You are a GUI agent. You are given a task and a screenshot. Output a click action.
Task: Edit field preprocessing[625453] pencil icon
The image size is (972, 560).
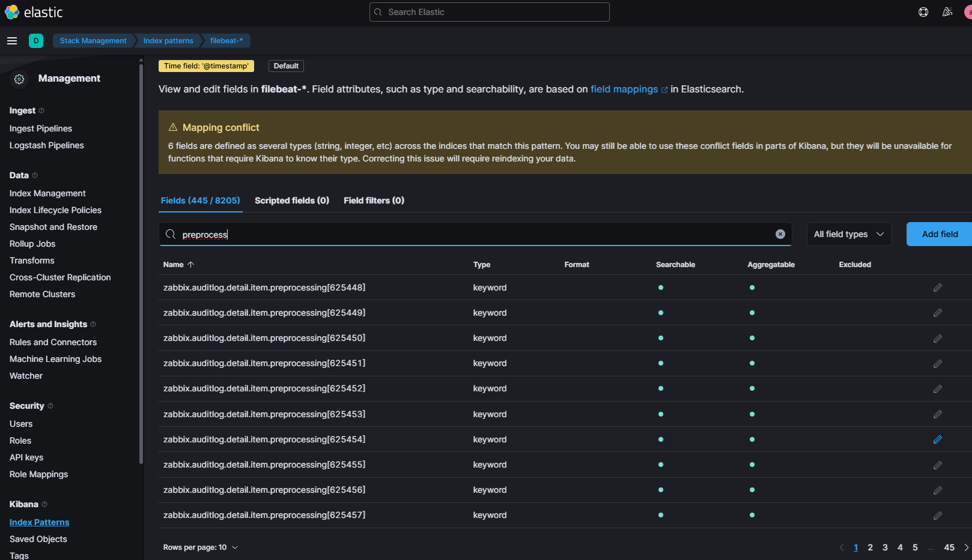click(938, 414)
